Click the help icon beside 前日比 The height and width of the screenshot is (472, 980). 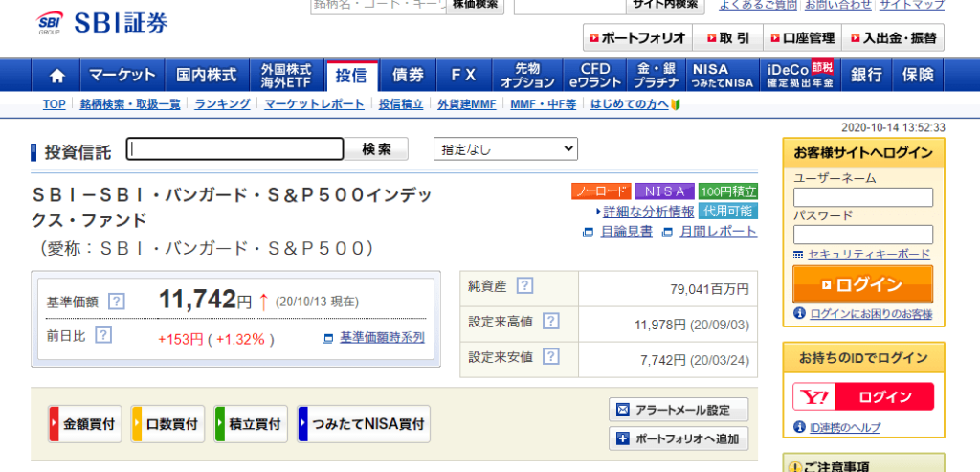coord(103,335)
